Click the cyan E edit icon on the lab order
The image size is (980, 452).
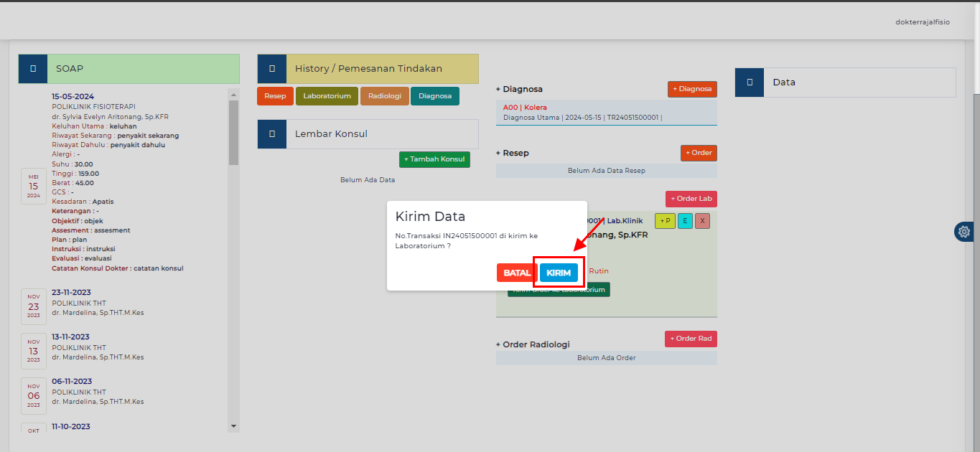[x=684, y=220]
